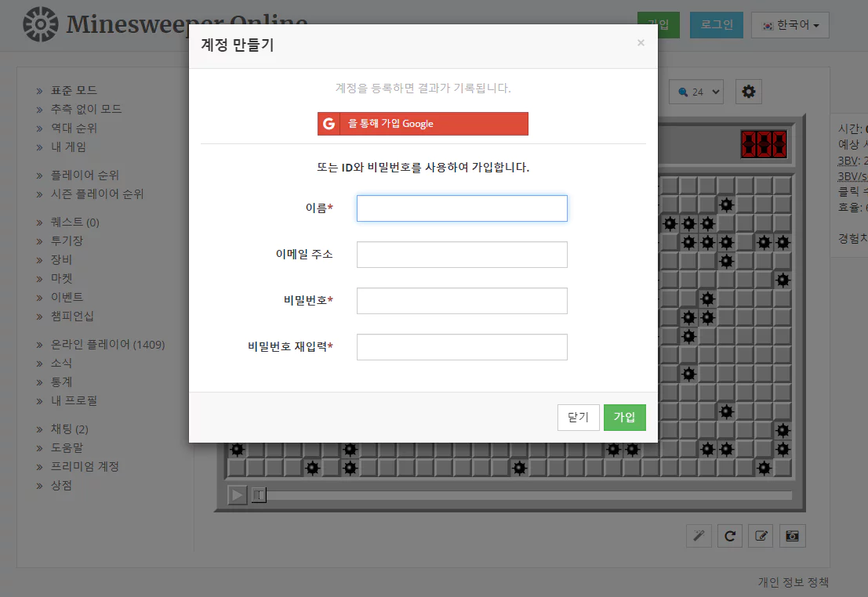868x597 pixels.
Task: Go to 내 프로필 in the sidebar
Action: coord(74,400)
